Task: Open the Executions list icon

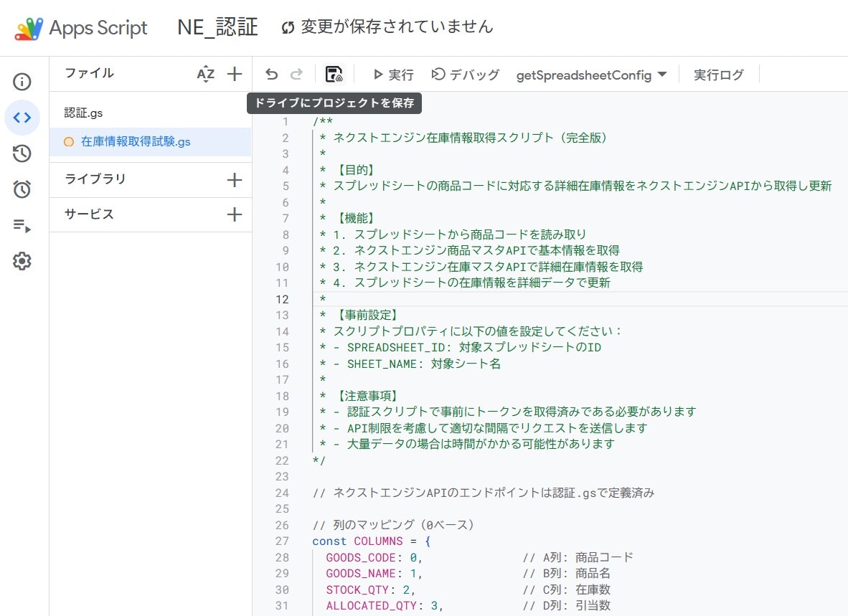Action: [x=22, y=225]
